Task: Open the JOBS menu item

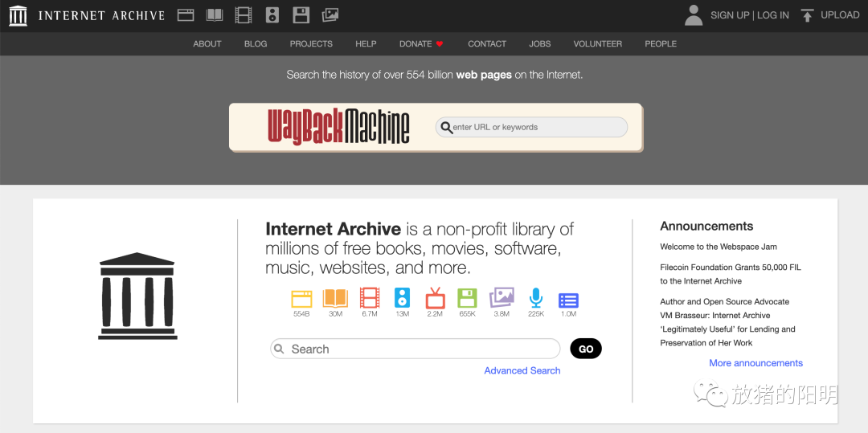Action: click(x=540, y=43)
